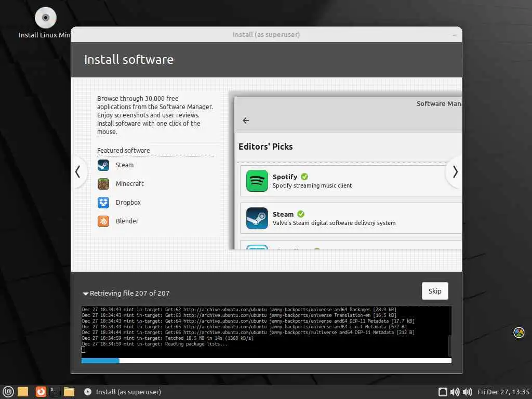Click the colorful circular icon on the desktop
The width and height of the screenshot is (532, 399).
click(519, 332)
